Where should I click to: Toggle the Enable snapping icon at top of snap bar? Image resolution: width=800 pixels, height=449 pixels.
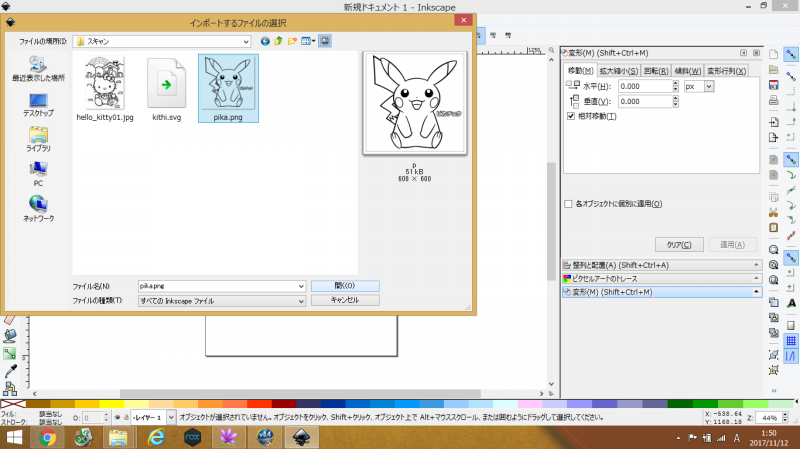point(791,55)
